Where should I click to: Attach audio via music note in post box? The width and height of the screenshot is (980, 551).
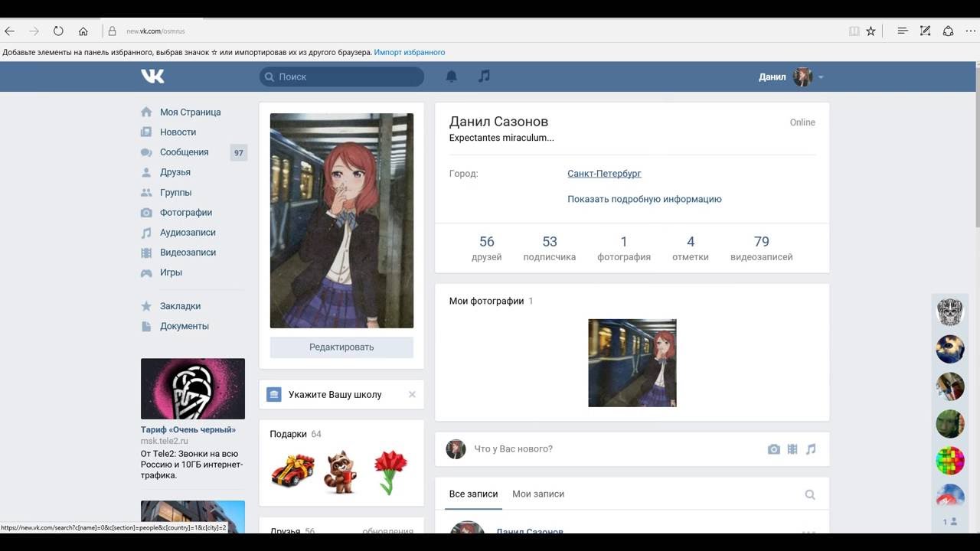point(811,449)
